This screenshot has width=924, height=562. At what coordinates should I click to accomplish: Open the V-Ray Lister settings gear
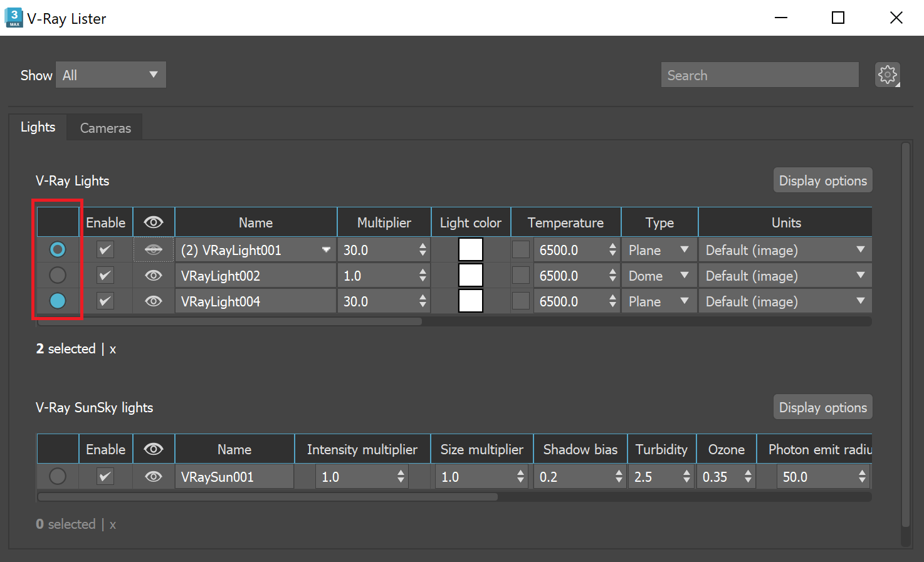pyautogui.click(x=888, y=75)
